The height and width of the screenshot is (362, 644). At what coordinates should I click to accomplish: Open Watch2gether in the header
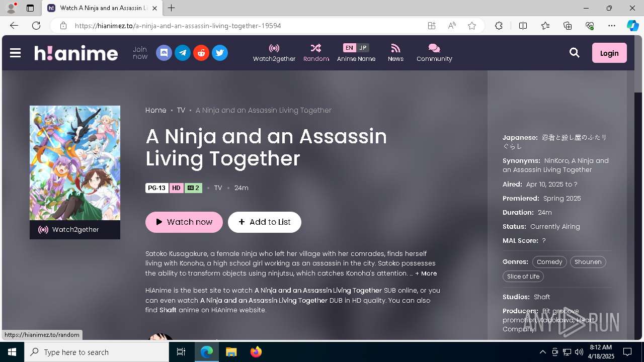(x=274, y=53)
